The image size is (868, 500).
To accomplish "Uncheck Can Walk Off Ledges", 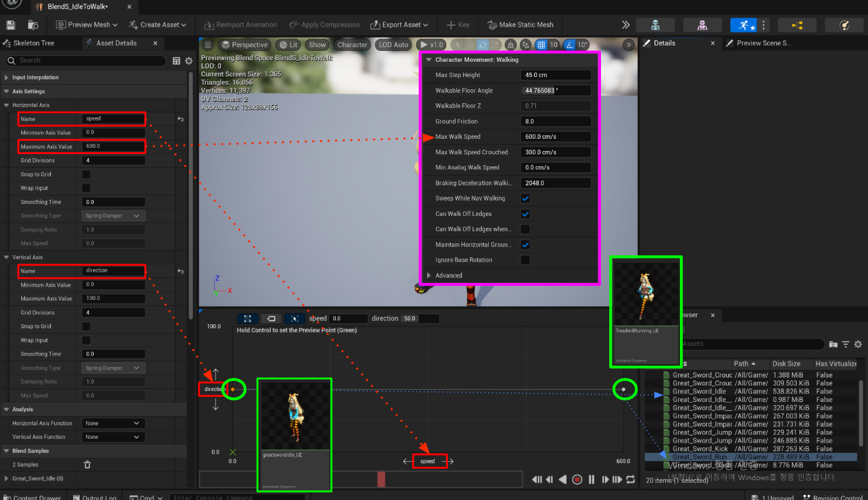I will 525,214.
